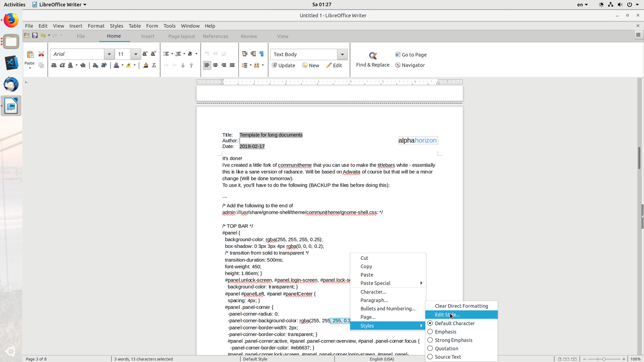Click the Update style button

[283, 65]
